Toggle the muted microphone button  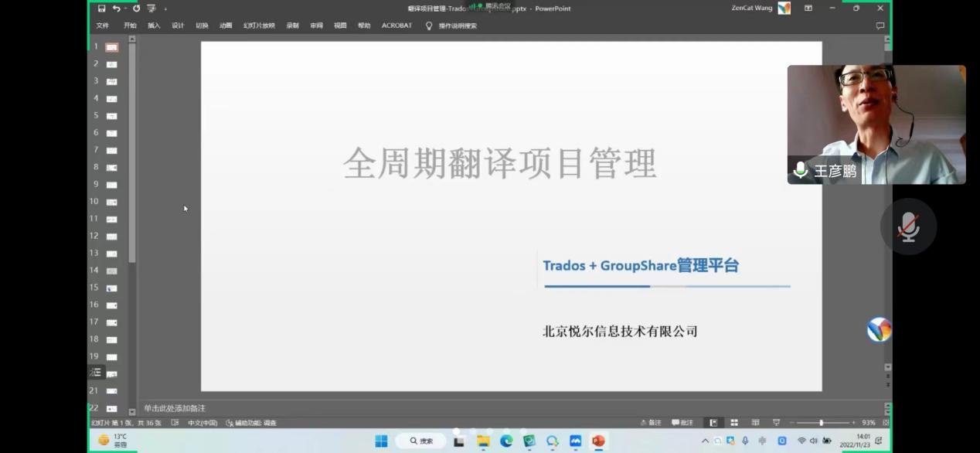click(909, 226)
